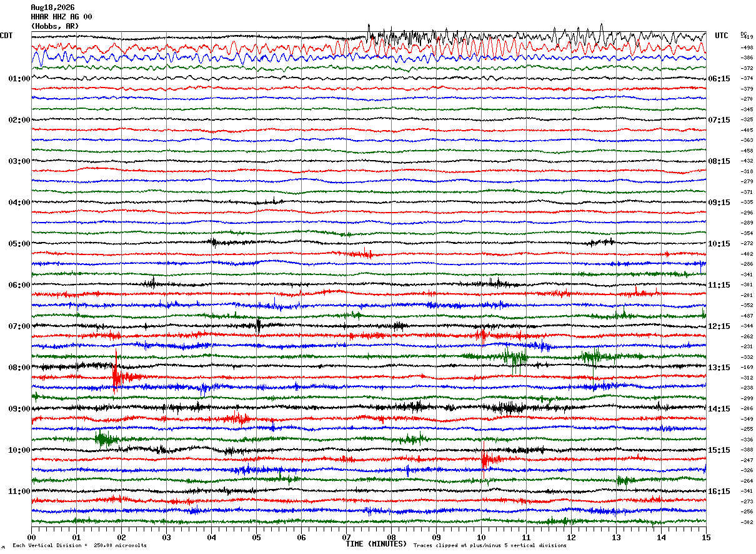The height and width of the screenshot is (554, 756).
Task: Click minute tick label "05" on x-axis
Action: click(x=256, y=537)
